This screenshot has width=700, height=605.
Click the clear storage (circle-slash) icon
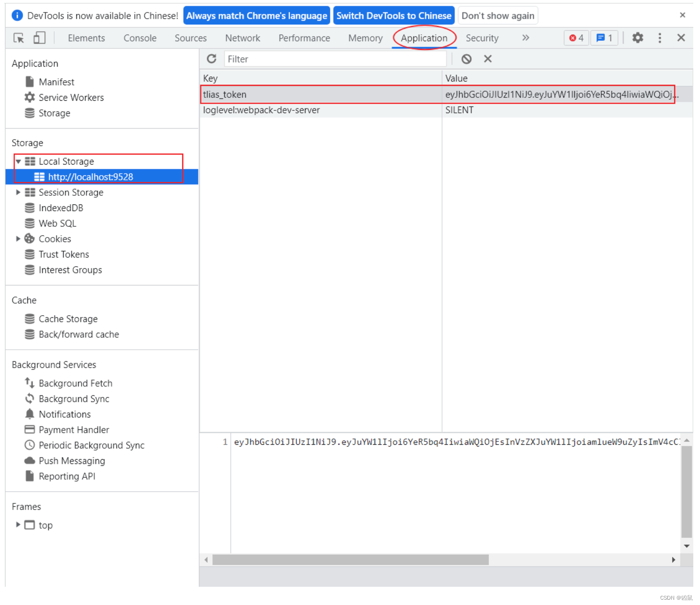coord(466,59)
